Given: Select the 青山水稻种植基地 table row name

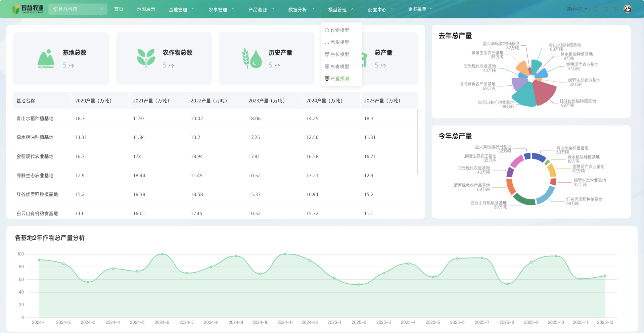Looking at the screenshot, I should tap(35, 118).
